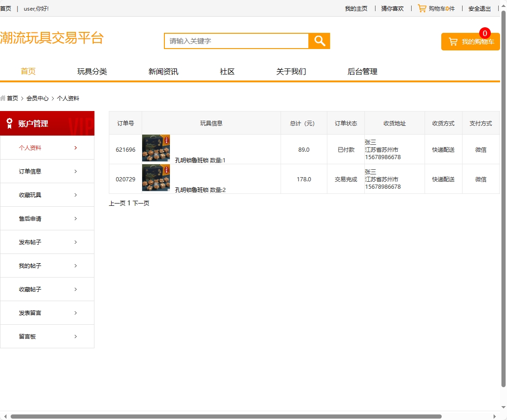Click the scrollbar down-arrow icon
507x420 pixels.
pyautogui.click(x=504, y=408)
